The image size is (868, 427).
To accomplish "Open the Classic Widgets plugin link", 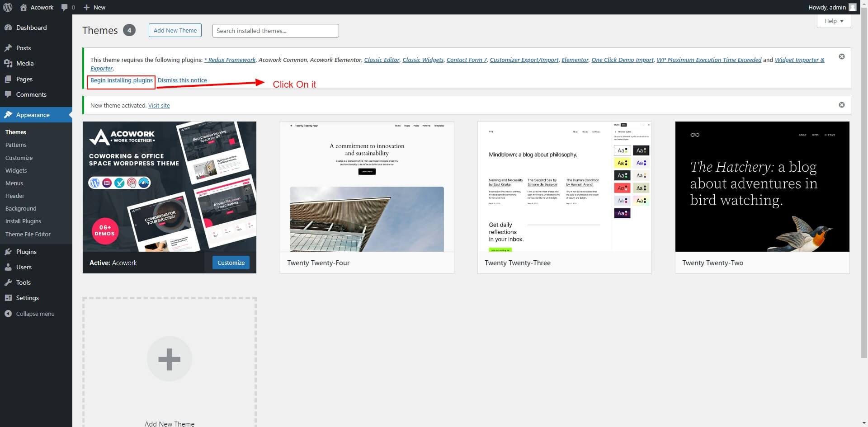I will [x=423, y=60].
